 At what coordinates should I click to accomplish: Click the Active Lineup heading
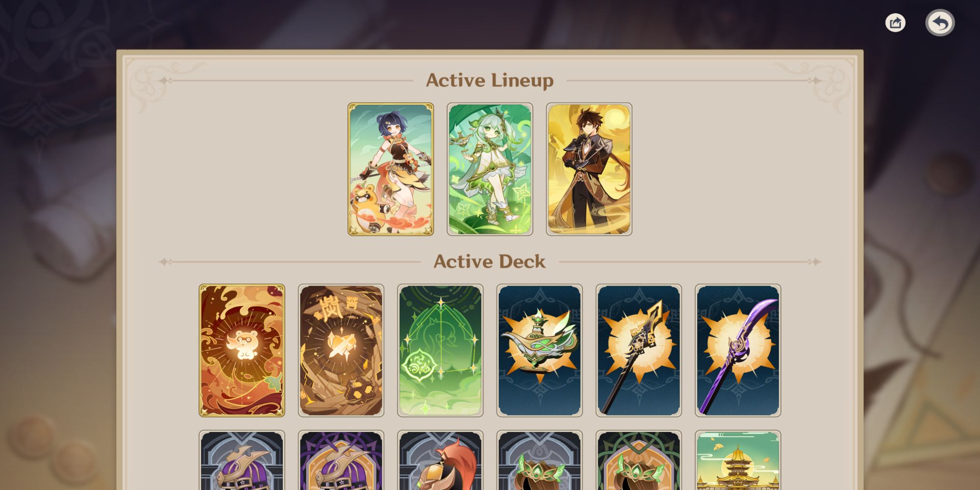[x=490, y=80]
